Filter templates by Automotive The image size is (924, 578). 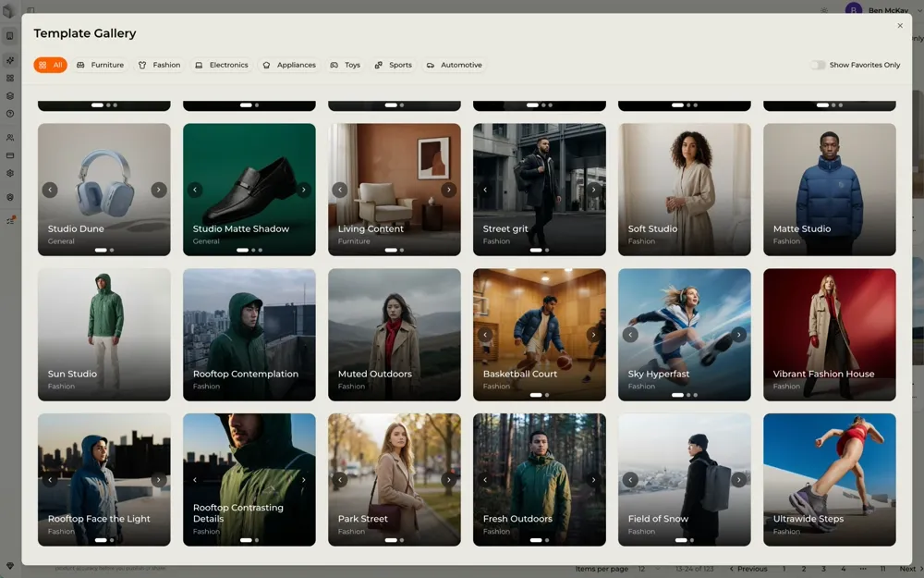click(x=455, y=65)
